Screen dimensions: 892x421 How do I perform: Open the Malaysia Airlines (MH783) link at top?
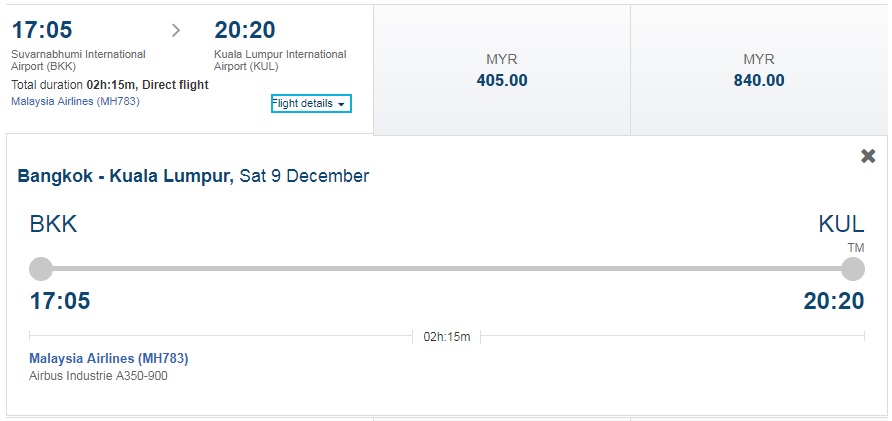pyautogui.click(x=75, y=101)
